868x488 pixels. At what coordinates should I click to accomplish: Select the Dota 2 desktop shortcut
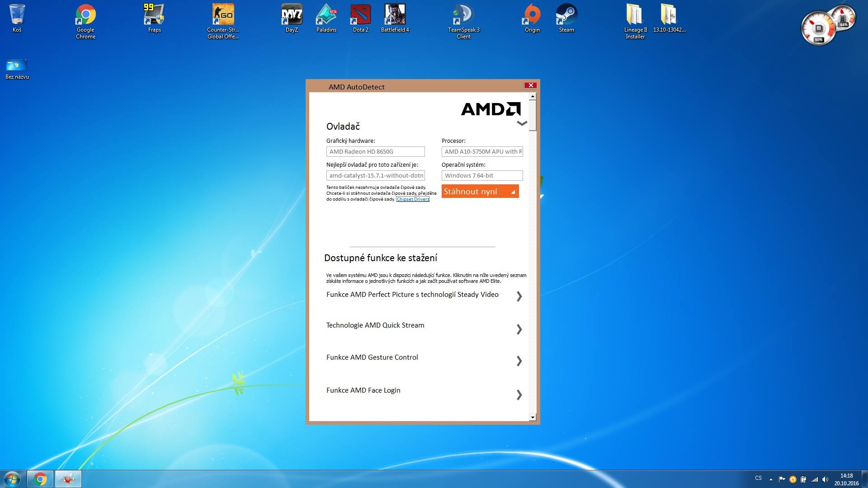pos(360,19)
